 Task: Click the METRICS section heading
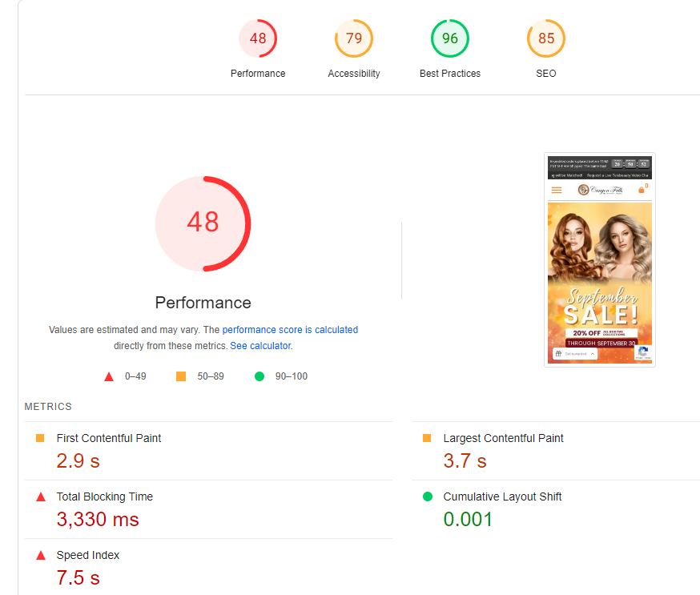tap(48, 407)
